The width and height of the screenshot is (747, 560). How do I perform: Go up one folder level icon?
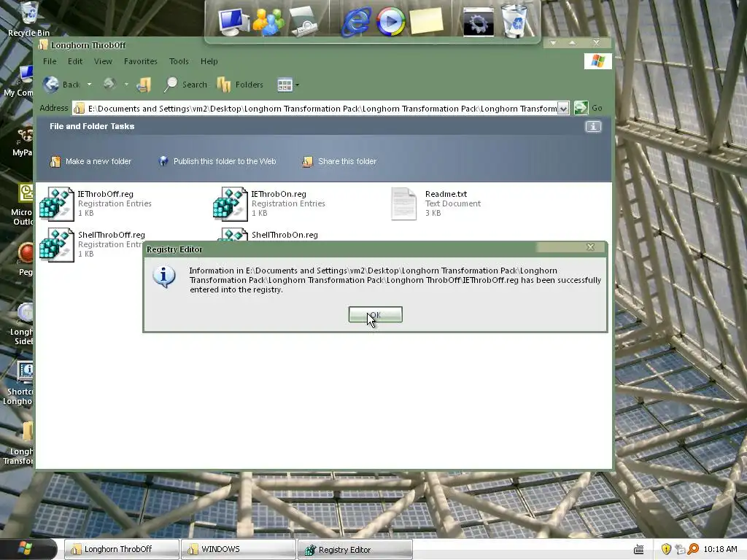[x=144, y=85]
